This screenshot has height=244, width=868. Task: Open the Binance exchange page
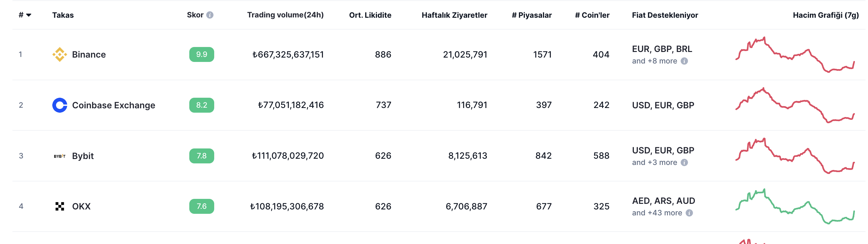[89, 54]
